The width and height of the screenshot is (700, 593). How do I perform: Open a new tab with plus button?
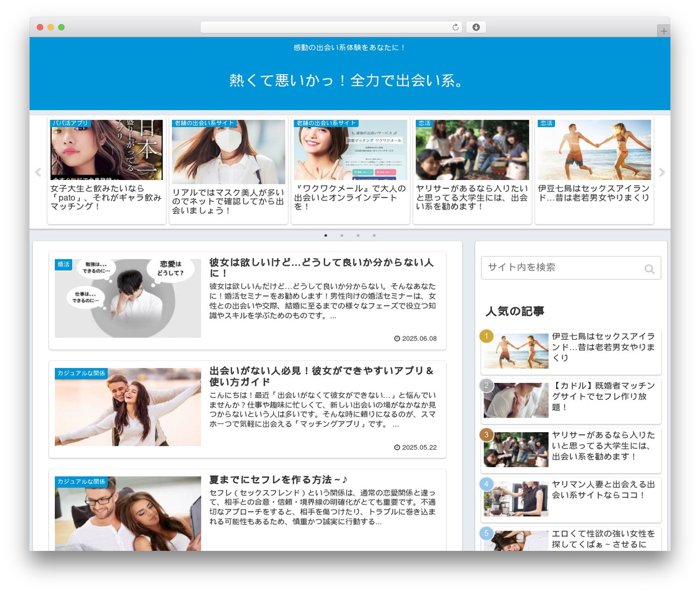[x=663, y=31]
